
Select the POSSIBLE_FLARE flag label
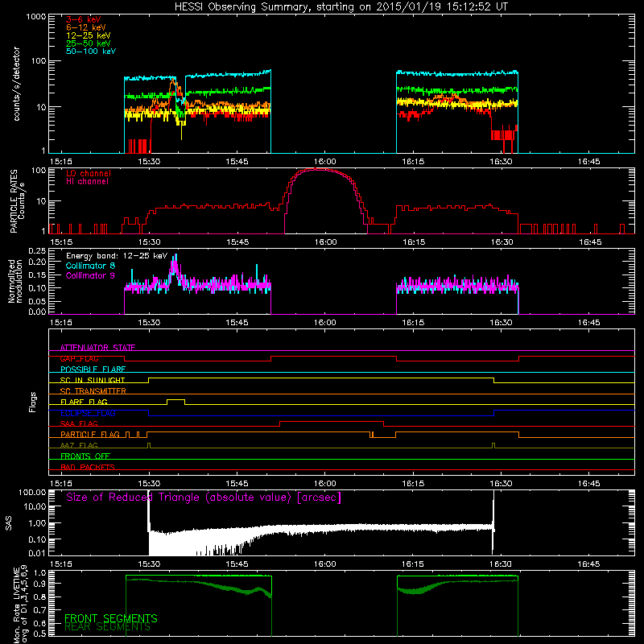pyautogui.click(x=93, y=369)
